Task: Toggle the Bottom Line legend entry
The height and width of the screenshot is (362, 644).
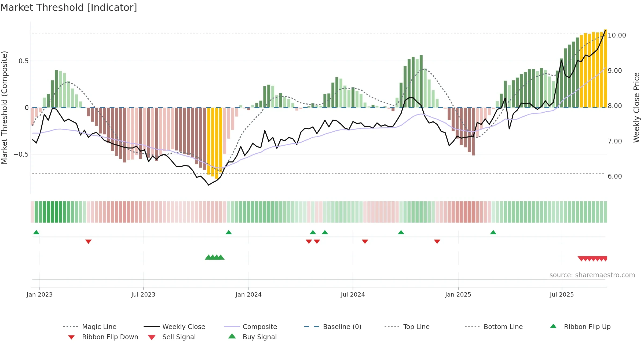Action: coord(494,327)
